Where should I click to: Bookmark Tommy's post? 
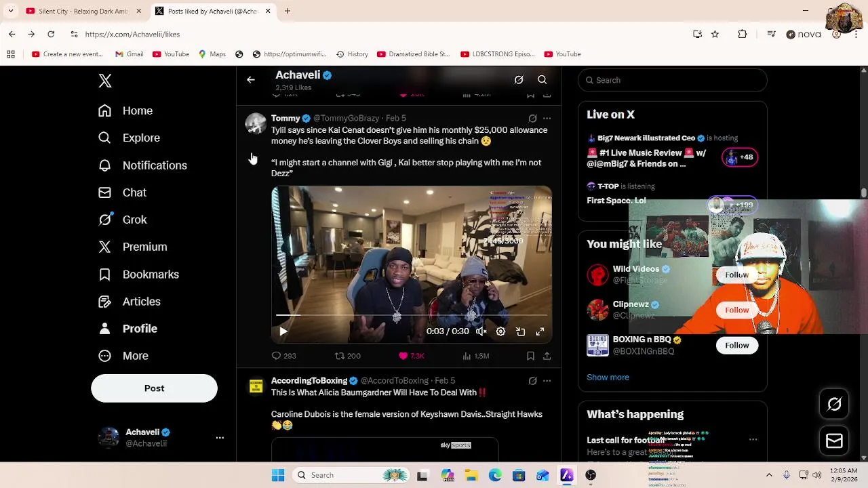(530, 356)
